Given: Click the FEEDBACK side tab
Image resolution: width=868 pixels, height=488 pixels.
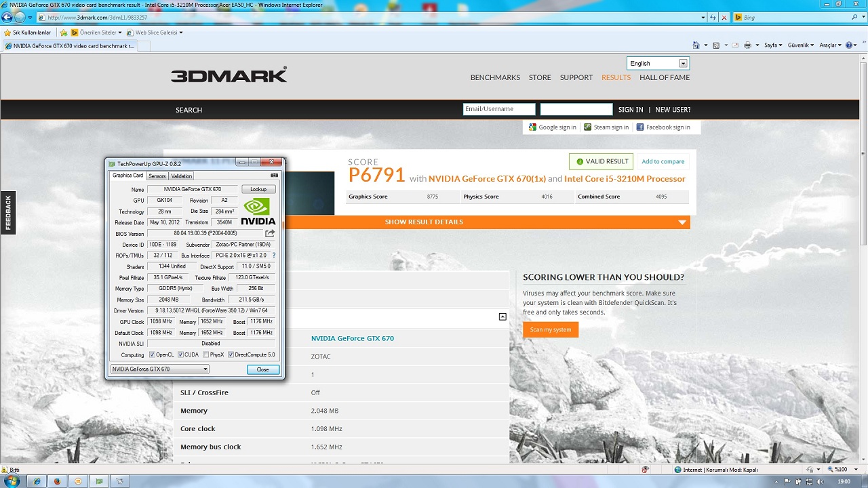Looking at the screenshot, I should [8, 213].
